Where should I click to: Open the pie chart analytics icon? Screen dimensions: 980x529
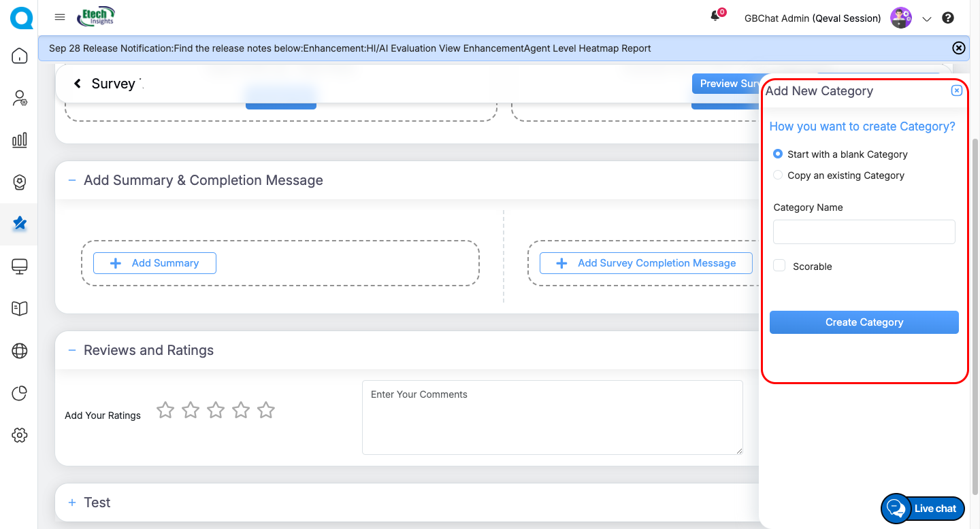pyautogui.click(x=20, y=393)
